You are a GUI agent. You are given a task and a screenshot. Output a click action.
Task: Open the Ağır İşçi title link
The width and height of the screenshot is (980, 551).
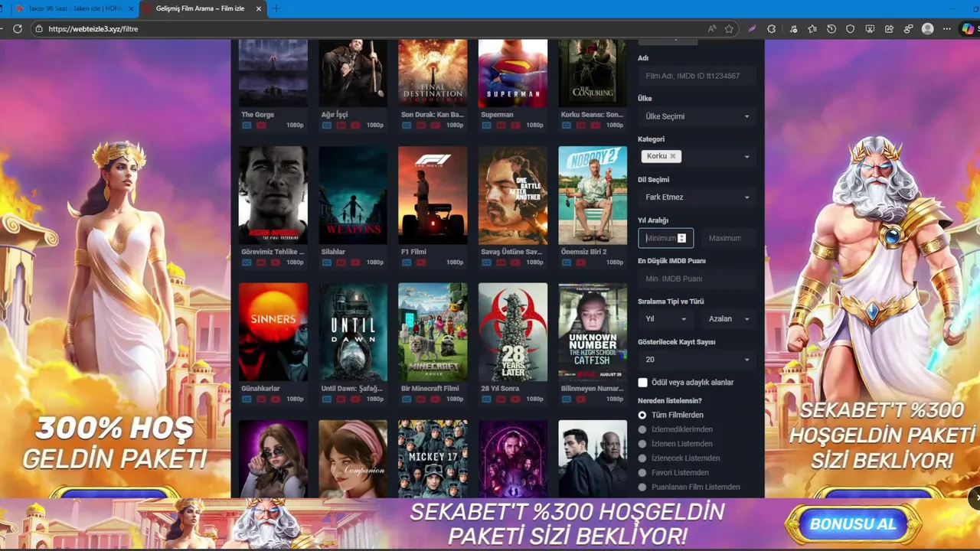coord(335,115)
